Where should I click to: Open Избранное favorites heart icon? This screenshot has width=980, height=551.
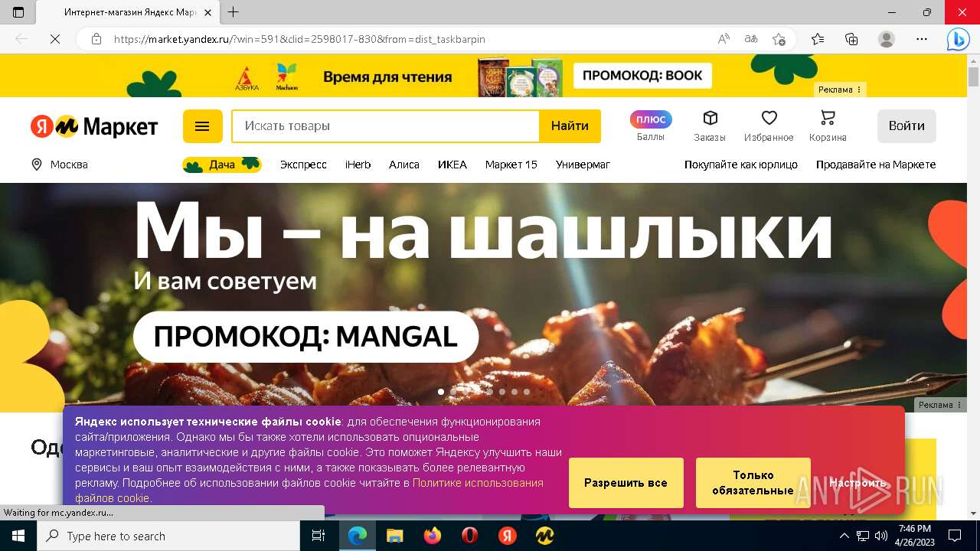pyautogui.click(x=769, y=126)
